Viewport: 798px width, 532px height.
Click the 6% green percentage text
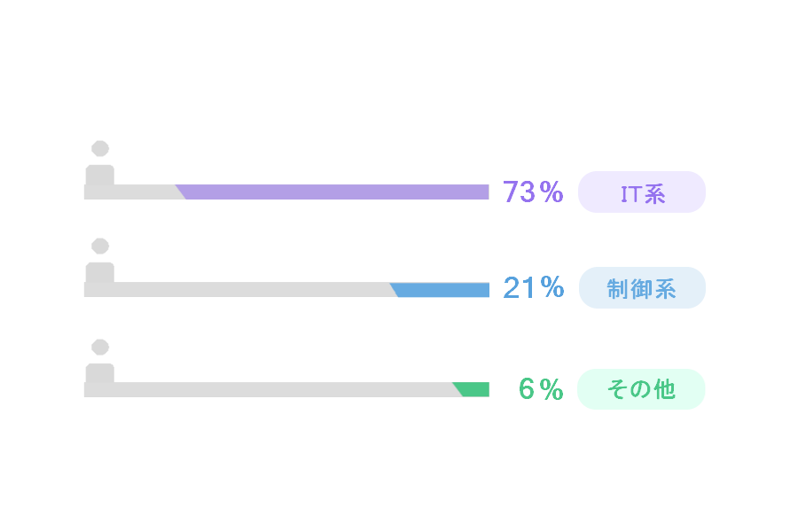coord(541,389)
